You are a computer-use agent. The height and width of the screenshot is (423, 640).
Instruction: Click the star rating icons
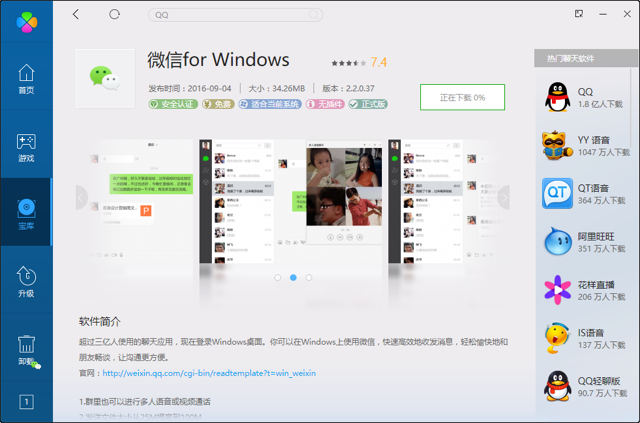pos(349,63)
